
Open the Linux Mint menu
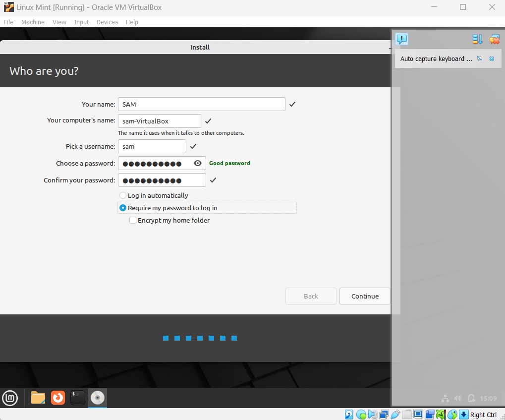click(10, 398)
